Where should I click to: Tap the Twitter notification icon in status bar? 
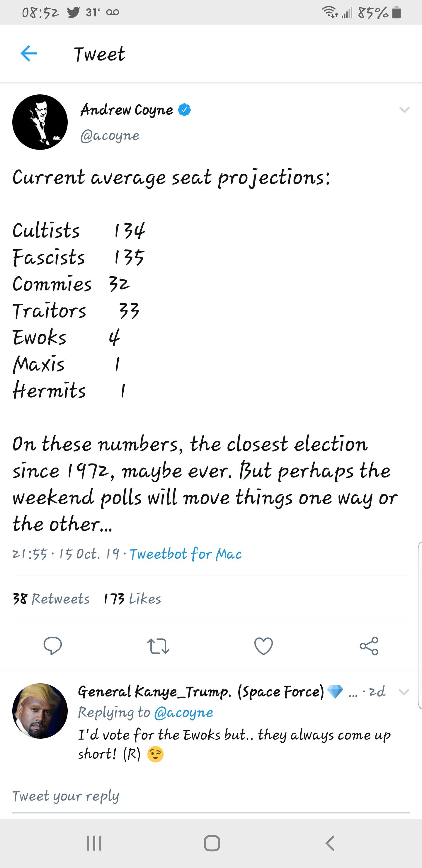(73, 13)
